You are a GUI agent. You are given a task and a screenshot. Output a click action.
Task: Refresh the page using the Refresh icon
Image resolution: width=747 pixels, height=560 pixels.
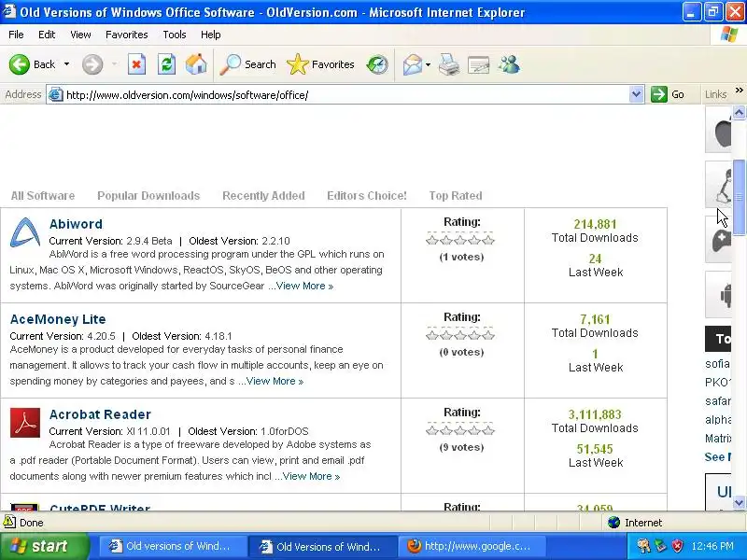pyautogui.click(x=166, y=64)
